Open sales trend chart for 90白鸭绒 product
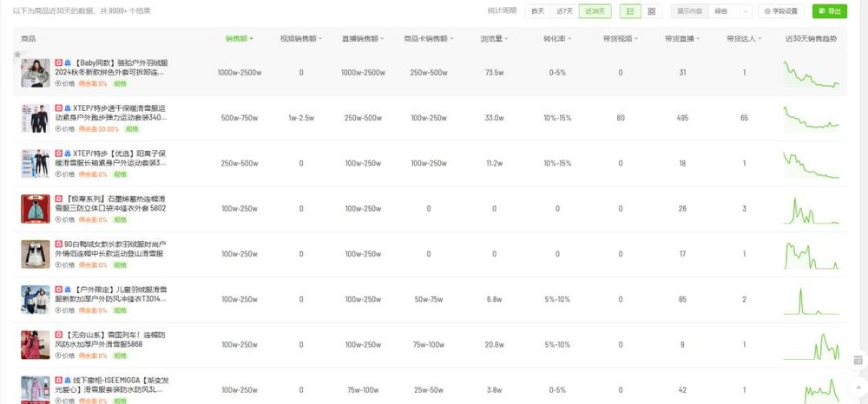 click(x=812, y=254)
